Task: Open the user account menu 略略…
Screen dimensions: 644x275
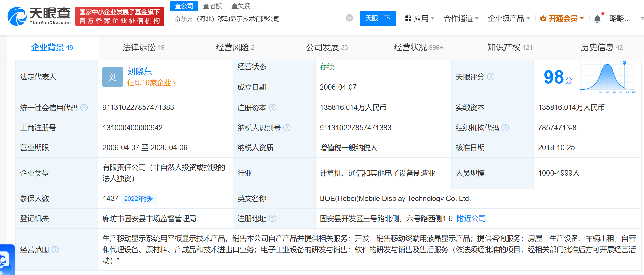Action: coord(620,18)
